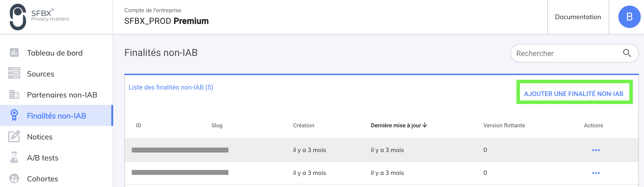The image size is (644, 187).
Task: Select the Cohortes icon in sidebar
Action: point(14,178)
